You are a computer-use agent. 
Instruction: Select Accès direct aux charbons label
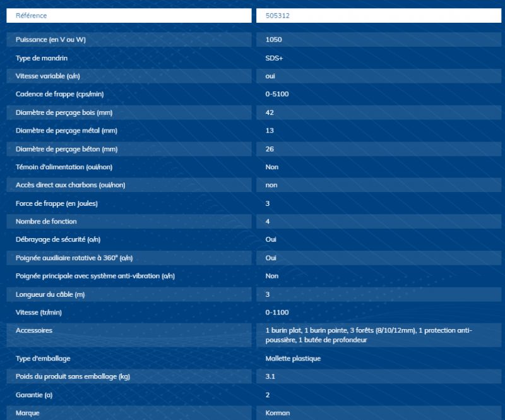[66, 185]
